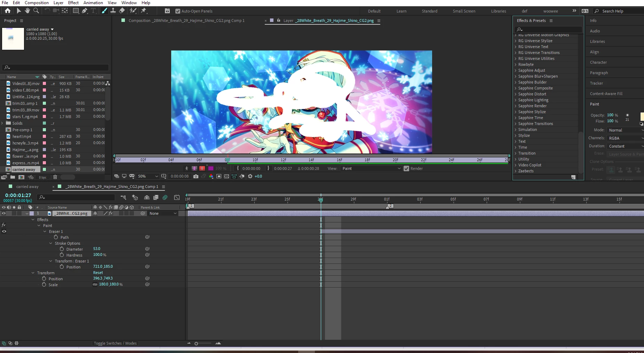644x353 pixels.
Task: Open the Graph Editor icon
Action: [177, 197]
